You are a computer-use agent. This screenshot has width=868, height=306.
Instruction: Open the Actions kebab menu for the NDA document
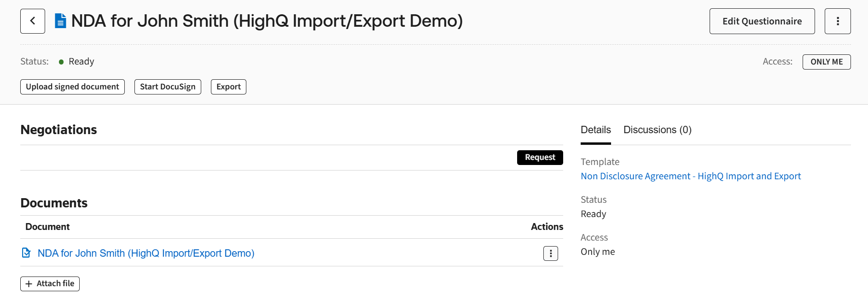[550, 253]
